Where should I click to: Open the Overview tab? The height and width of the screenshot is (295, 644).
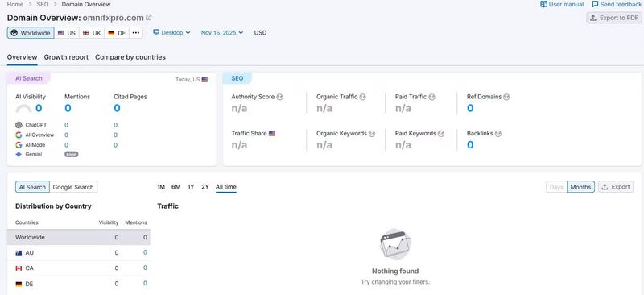click(x=23, y=57)
